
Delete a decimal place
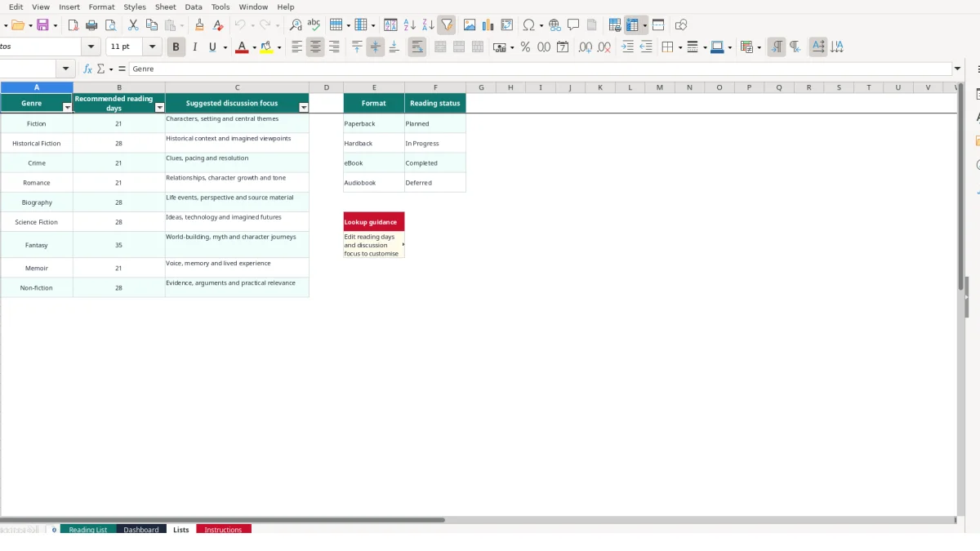coord(604,47)
